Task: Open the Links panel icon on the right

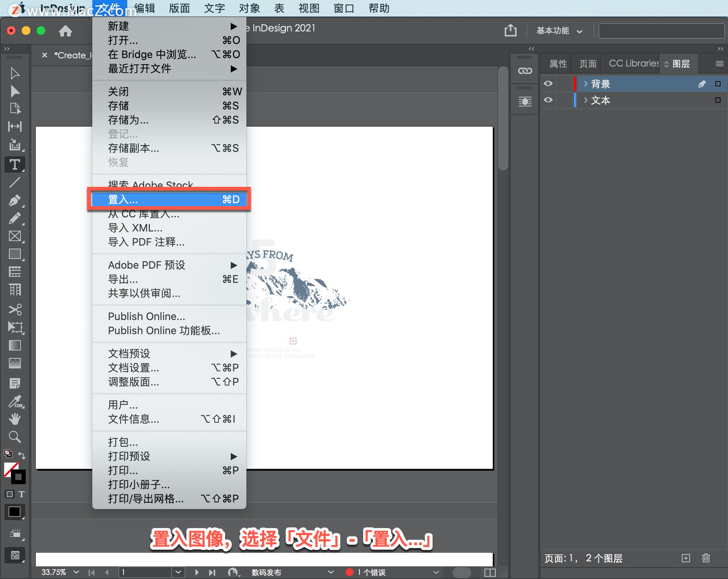Action: [x=524, y=70]
